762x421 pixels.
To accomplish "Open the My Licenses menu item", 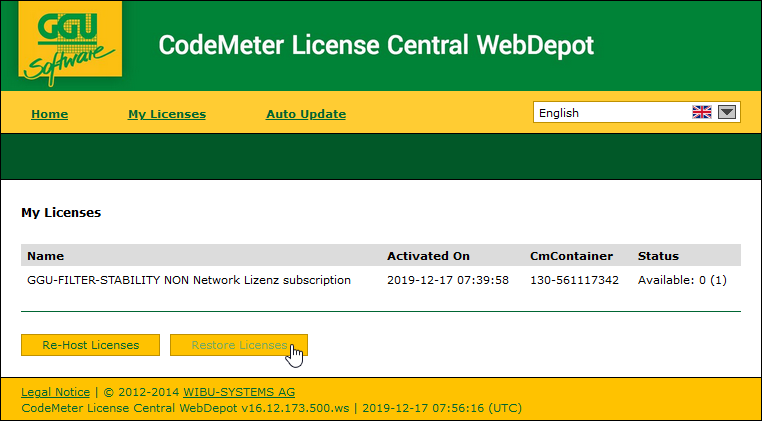I will pos(167,114).
